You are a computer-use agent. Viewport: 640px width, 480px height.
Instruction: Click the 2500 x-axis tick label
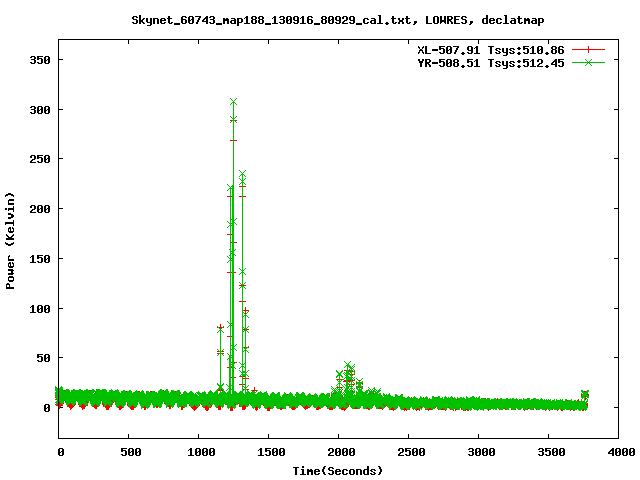(411, 452)
